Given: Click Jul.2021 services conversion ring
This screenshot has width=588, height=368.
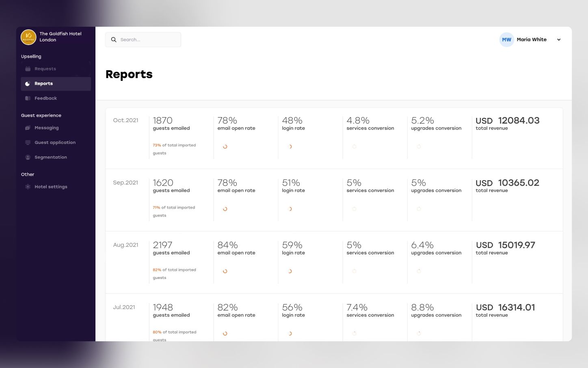Looking at the screenshot, I should [354, 333].
